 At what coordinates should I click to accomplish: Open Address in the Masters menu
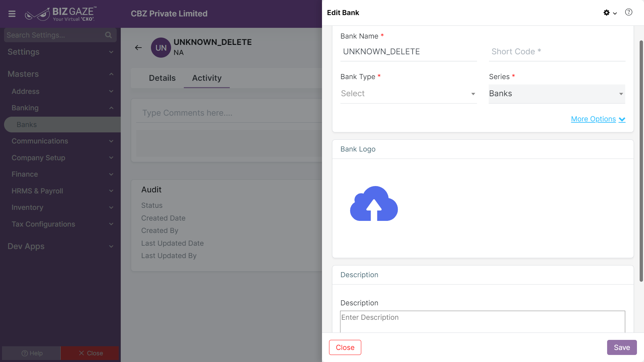point(25,92)
